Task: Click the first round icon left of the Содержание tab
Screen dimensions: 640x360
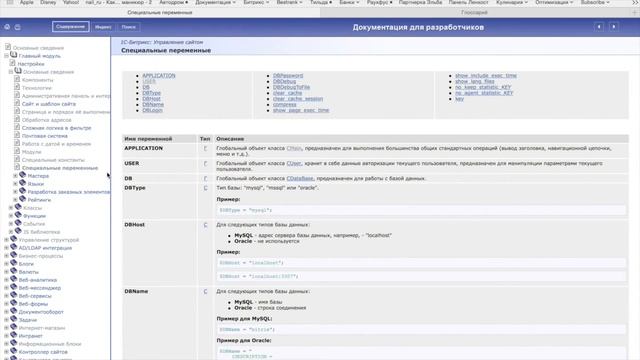Action: point(7,27)
